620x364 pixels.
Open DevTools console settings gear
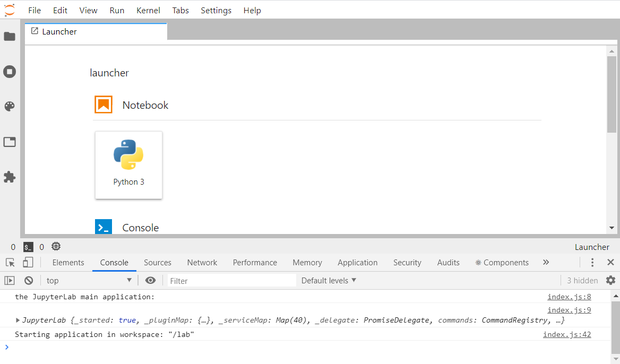point(610,281)
